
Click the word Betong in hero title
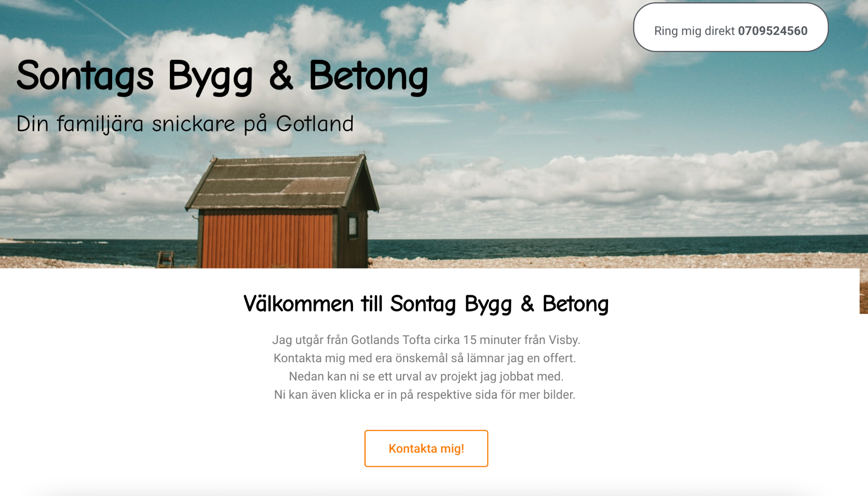click(368, 76)
